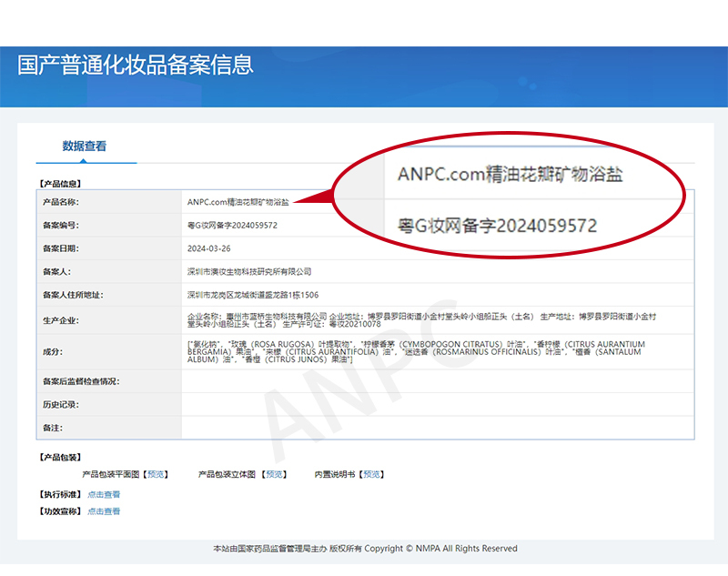Click the NMPA copyright footer text

[x=365, y=549]
